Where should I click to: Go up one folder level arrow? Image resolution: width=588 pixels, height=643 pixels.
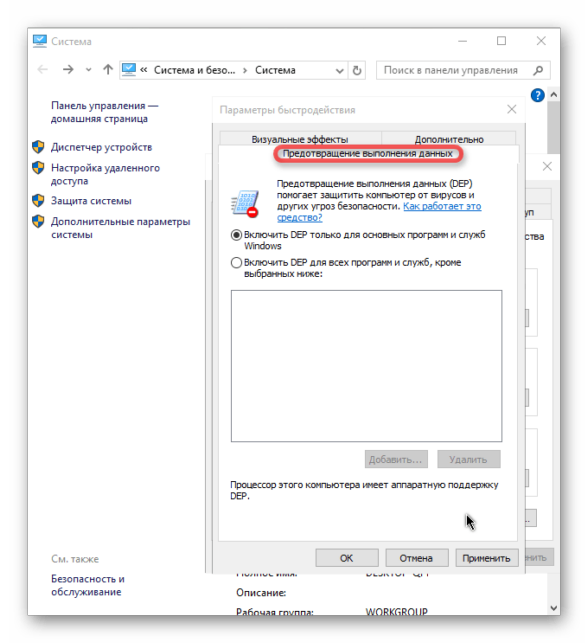pyautogui.click(x=108, y=70)
